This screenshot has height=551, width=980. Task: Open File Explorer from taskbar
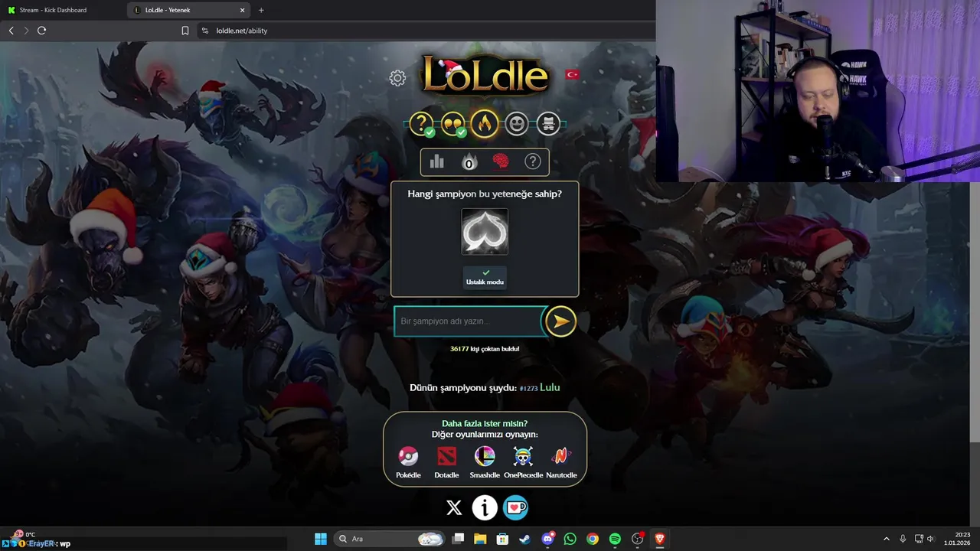click(x=480, y=539)
